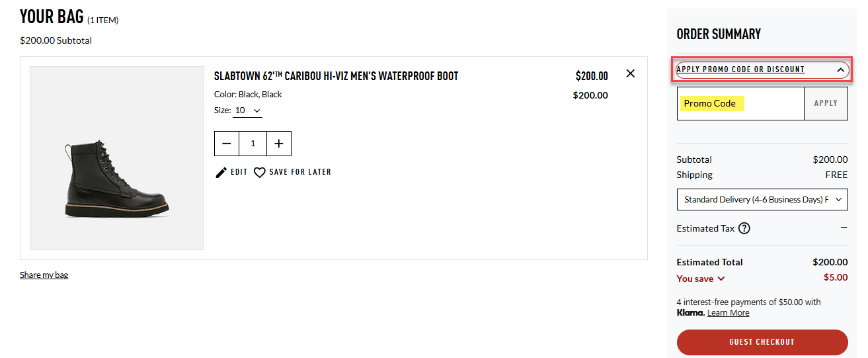The height and width of the screenshot is (358, 868).
Task: Increase quantity with the plus button
Action: [278, 144]
